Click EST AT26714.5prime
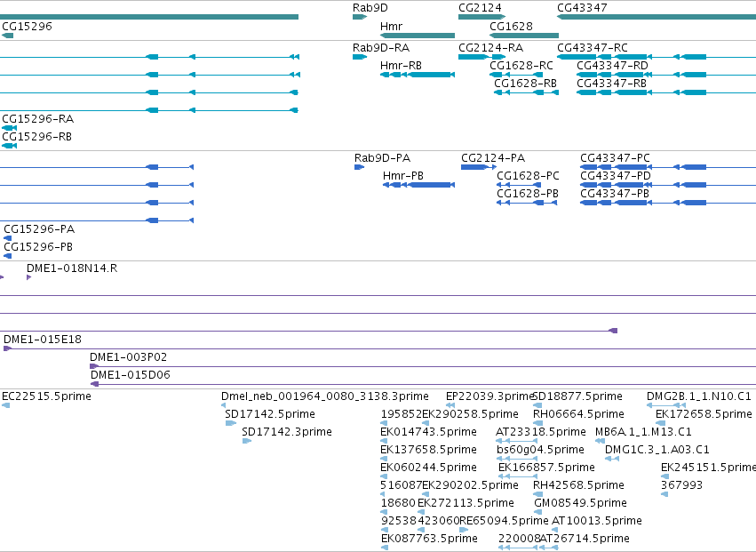Viewport: 756px width, 552px height. pos(585,540)
